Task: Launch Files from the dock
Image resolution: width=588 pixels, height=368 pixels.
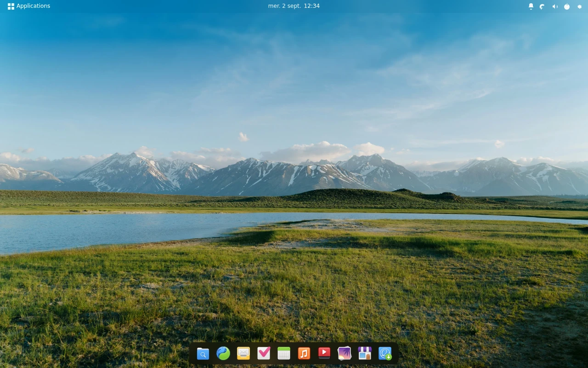Action: (x=203, y=353)
